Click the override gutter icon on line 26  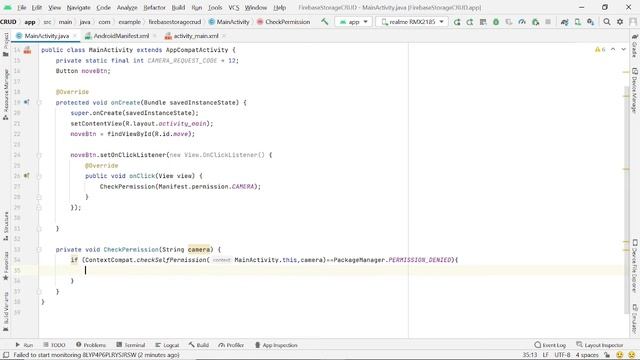tap(27, 176)
